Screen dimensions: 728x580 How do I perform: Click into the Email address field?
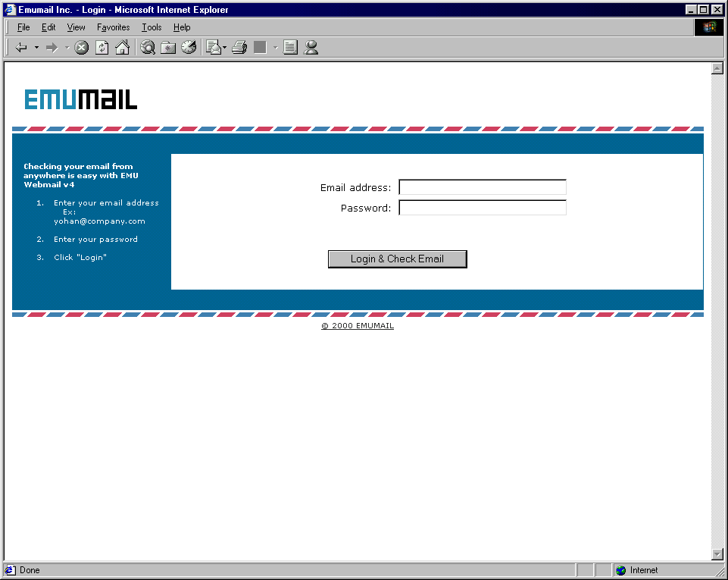pyautogui.click(x=483, y=187)
